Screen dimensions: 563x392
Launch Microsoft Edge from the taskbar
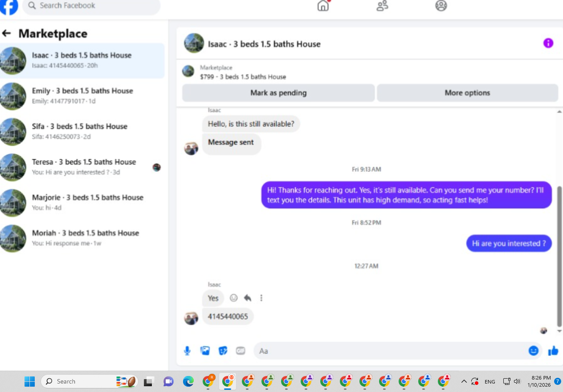(188, 381)
